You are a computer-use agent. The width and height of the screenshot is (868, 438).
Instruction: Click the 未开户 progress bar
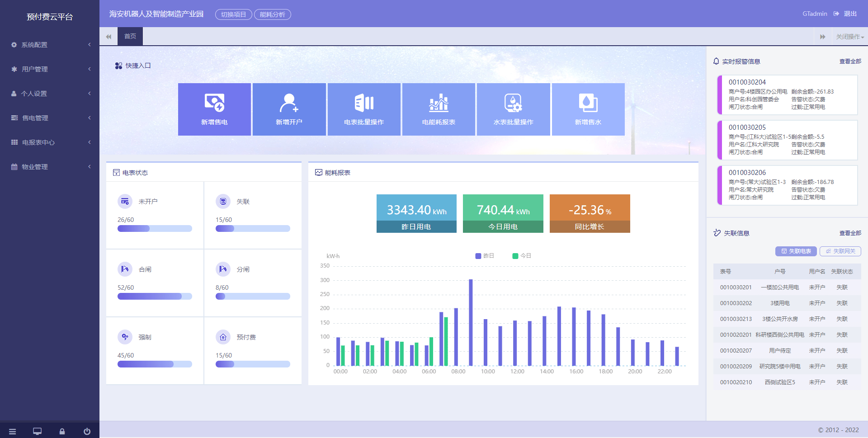point(155,229)
